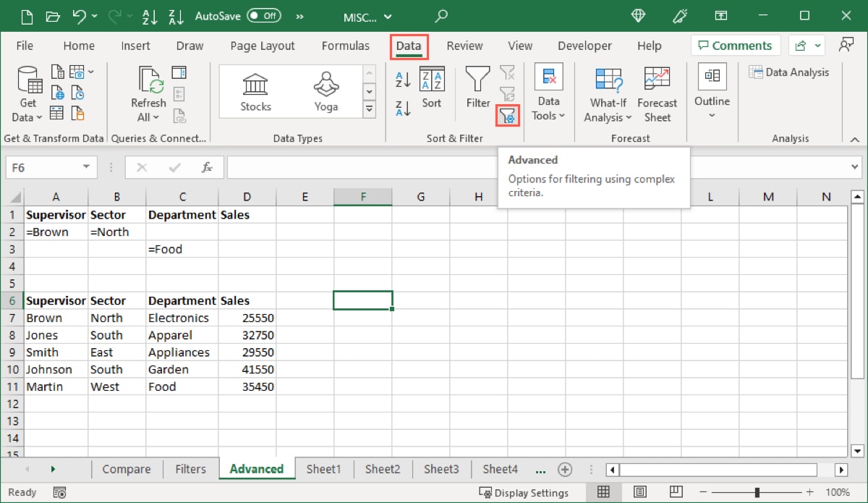This screenshot has width=868, height=503.
Task: Adjust the zoom slider
Action: coord(758,492)
